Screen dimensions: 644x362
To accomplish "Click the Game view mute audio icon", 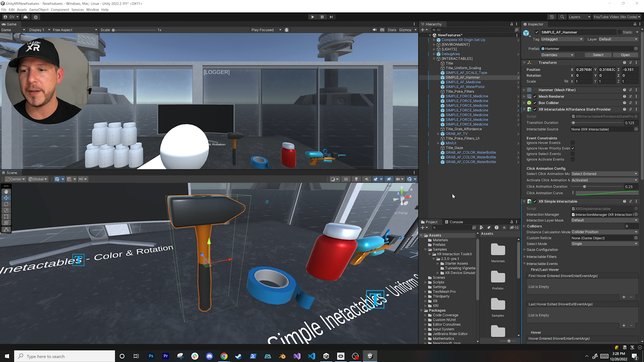I will (374, 30).
